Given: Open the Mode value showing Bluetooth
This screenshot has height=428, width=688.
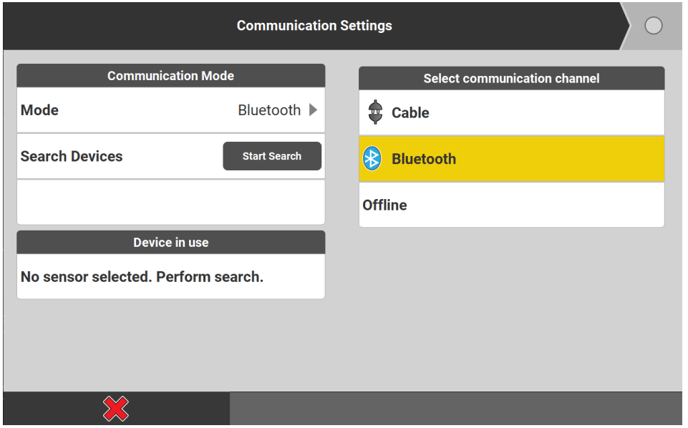Looking at the screenshot, I should pyautogui.click(x=269, y=110).
